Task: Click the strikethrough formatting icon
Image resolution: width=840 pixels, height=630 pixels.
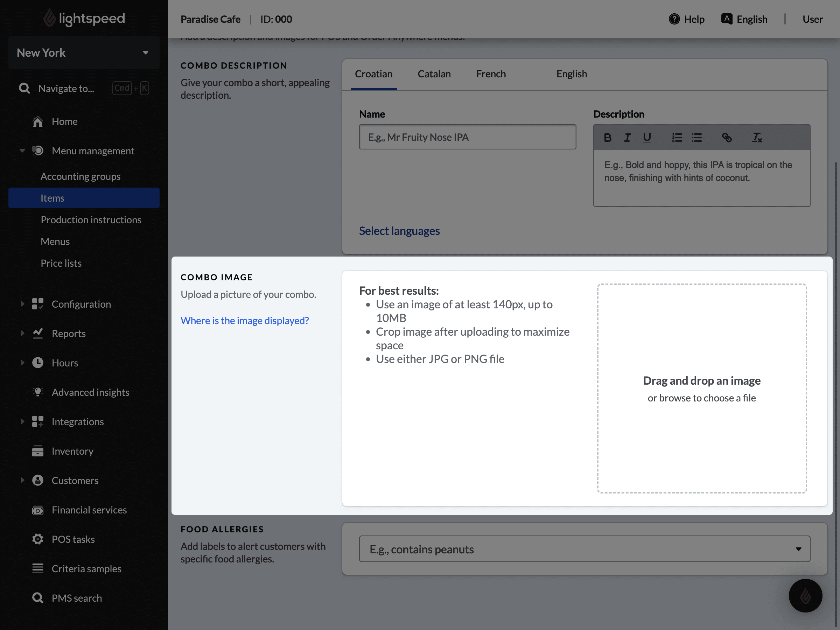Action: (x=756, y=137)
